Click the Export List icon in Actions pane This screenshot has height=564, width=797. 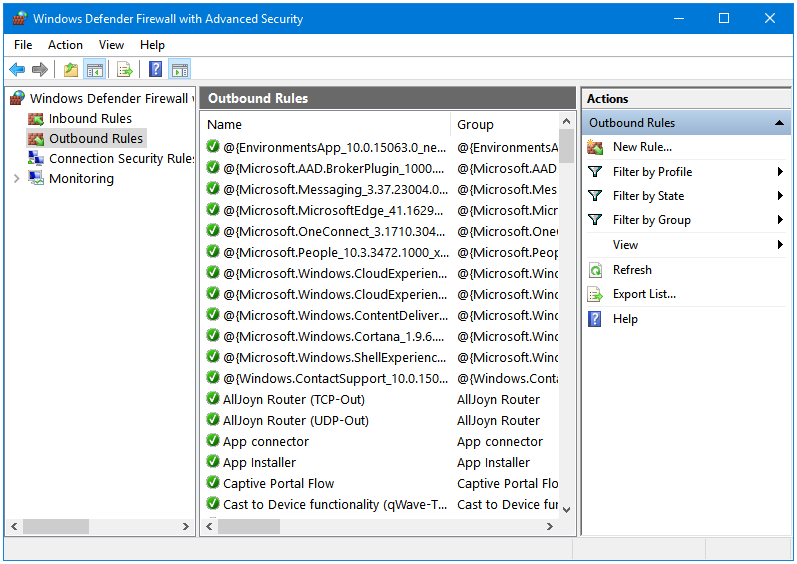tap(595, 294)
